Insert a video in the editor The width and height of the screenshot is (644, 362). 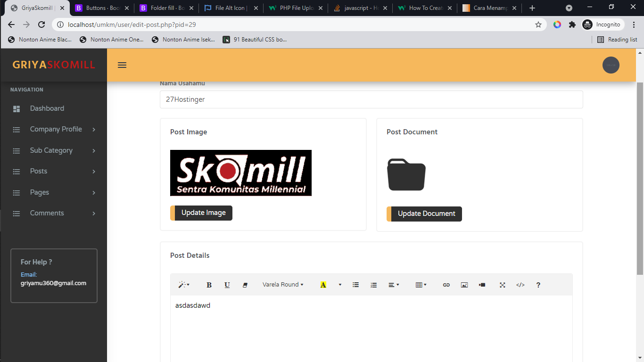tap(482, 285)
